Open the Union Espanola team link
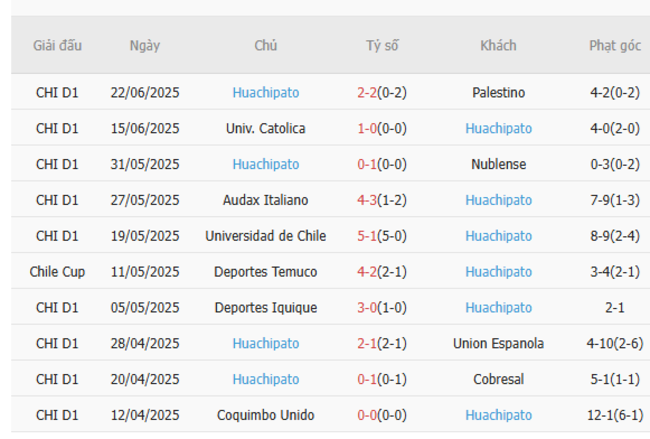Viewport: 650px width, 439px height. (498, 344)
